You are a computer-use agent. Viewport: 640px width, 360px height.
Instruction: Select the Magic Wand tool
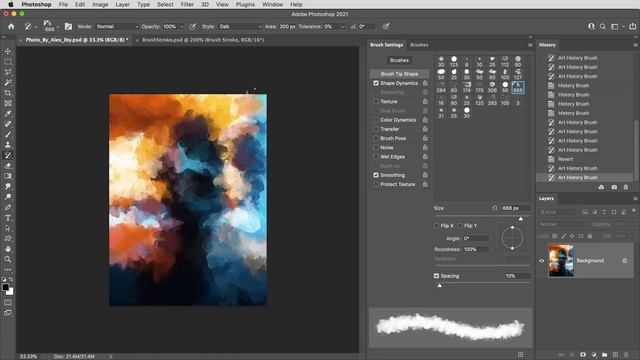click(8, 82)
